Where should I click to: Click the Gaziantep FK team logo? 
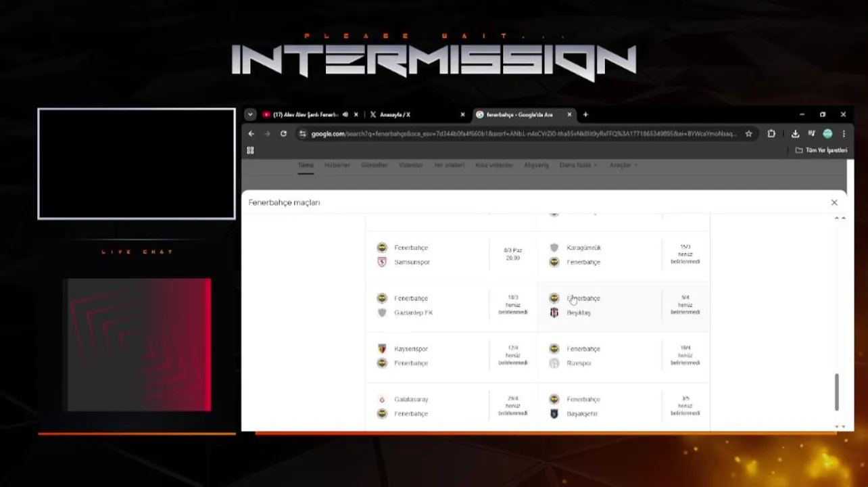pyautogui.click(x=382, y=312)
